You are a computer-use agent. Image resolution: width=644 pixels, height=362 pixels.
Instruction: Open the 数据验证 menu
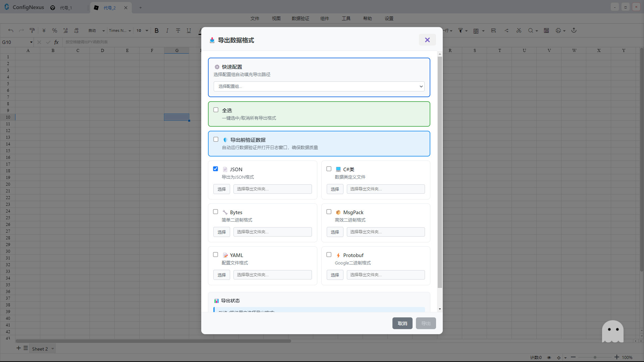click(x=300, y=18)
